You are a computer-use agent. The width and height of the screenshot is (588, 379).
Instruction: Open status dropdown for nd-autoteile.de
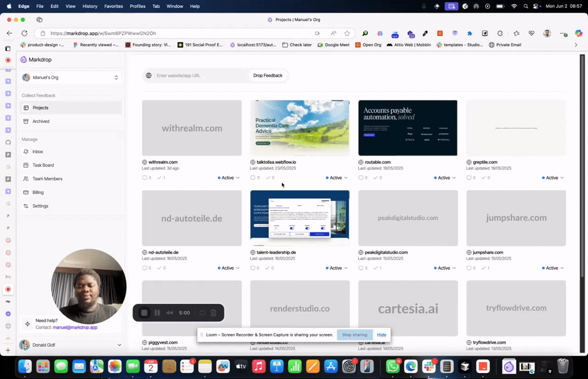pyautogui.click(x=229, y=268)
